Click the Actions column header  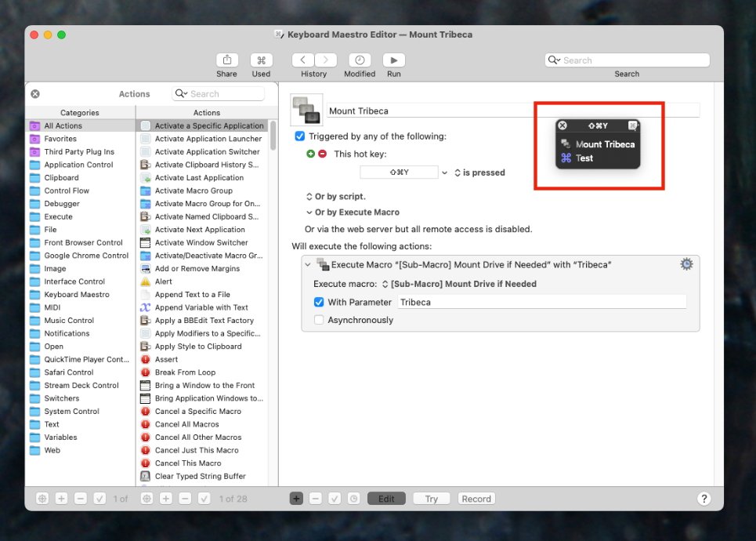pyautogui.click(x=206, y=112)
